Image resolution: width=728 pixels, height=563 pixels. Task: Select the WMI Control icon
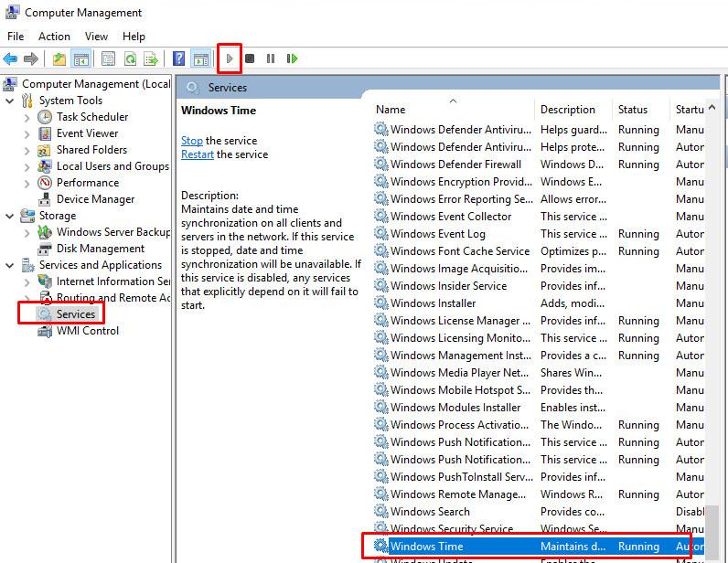click(x=45, y=331)
